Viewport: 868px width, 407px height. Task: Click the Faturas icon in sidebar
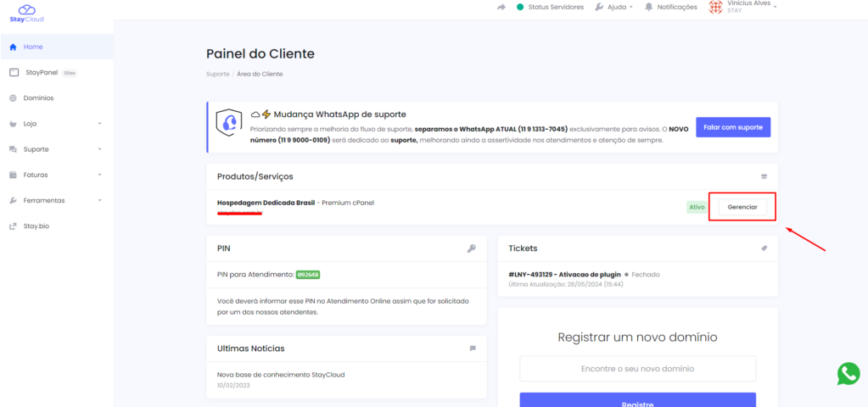(14, 175)
